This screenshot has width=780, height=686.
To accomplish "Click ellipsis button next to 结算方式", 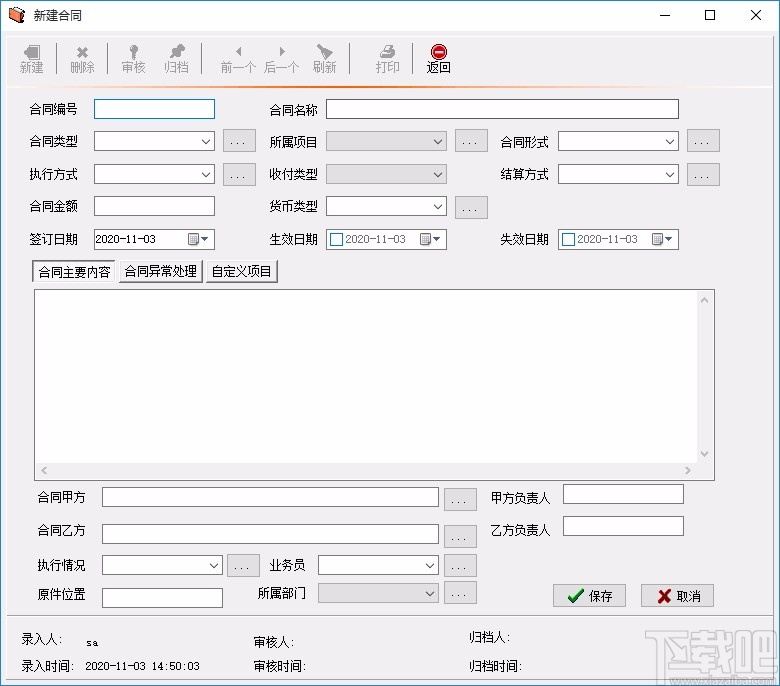I will click(x=703, y=175).
